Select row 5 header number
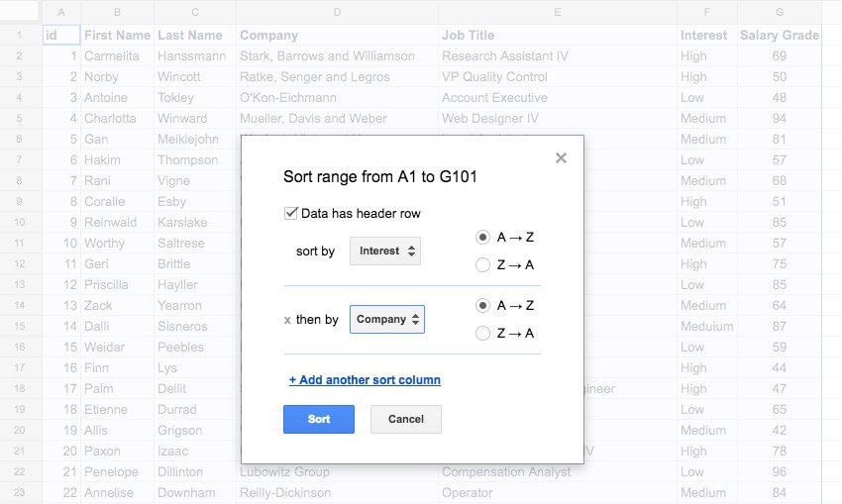The width and height of the screenshot is (842, 504). [x=20, y=118]
